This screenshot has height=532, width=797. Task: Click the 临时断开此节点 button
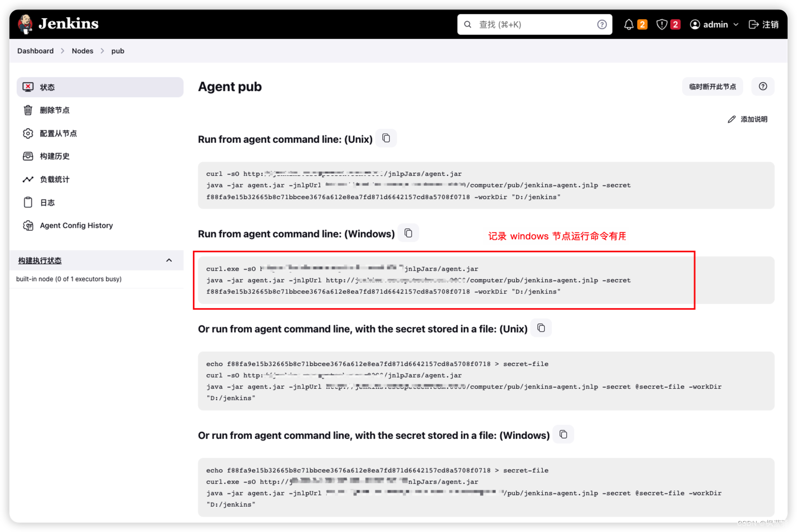(712, 87)
